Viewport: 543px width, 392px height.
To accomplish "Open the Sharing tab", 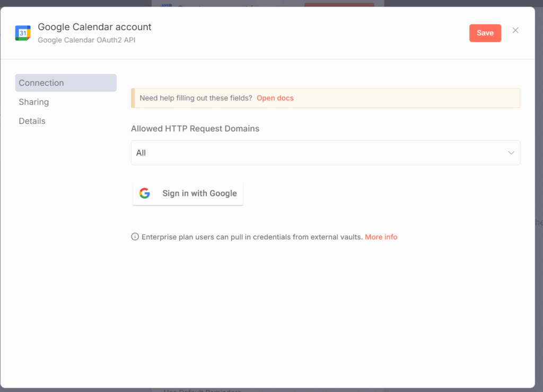I will click(x=34, y=102).
